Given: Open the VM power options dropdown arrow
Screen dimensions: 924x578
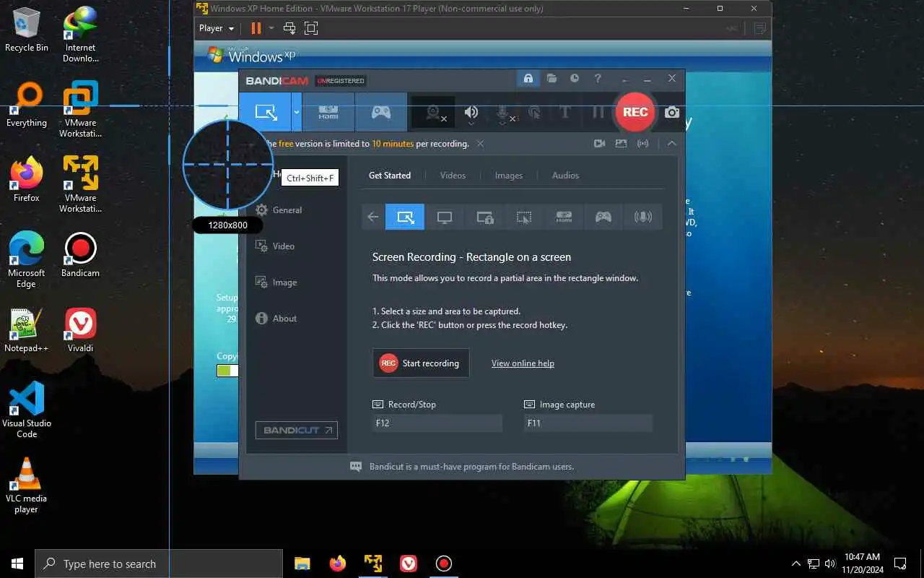Looking at the screenshot, I should 271,28.
